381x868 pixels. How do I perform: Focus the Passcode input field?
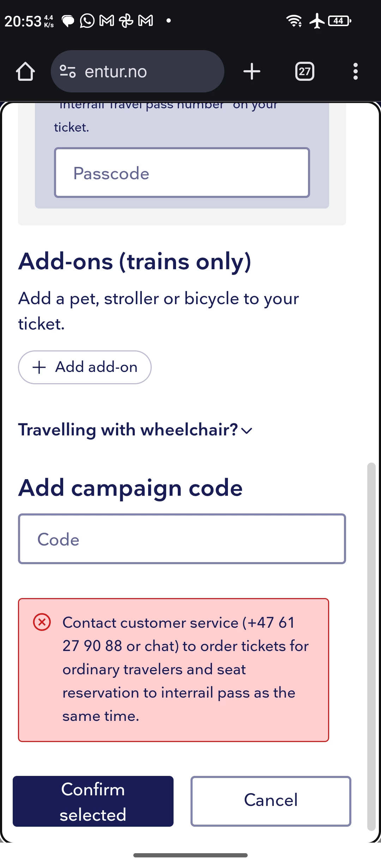(182, 173)
